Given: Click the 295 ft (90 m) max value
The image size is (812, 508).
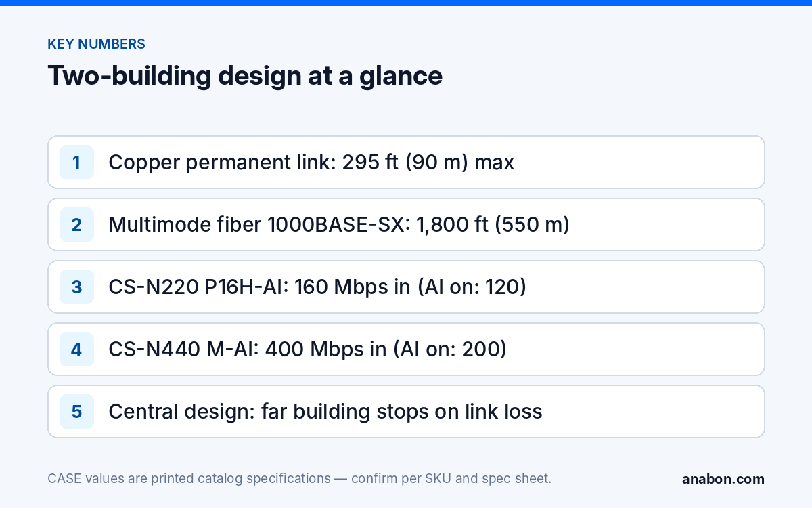Looking at the screenshot, I should click(428, 163).
